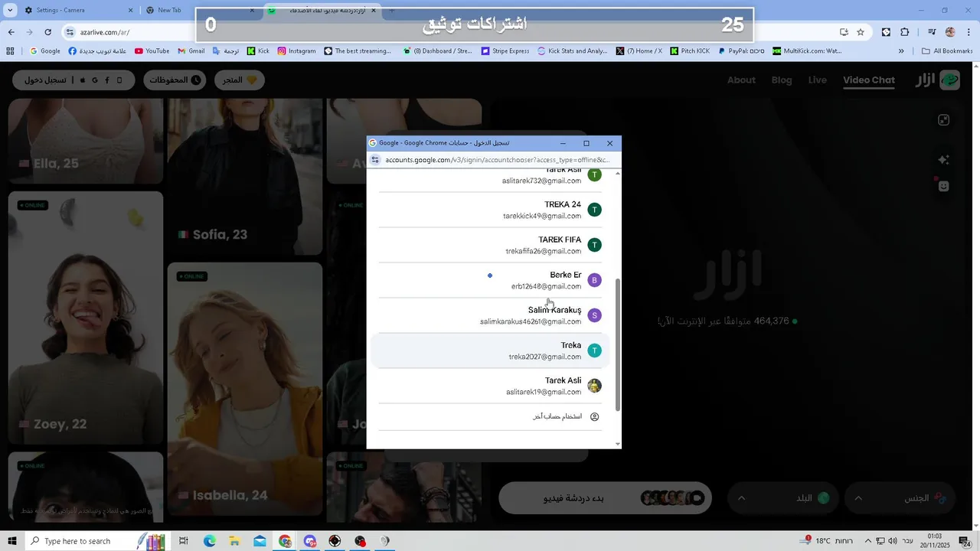980x551 pixels.
Task: Show hidden system tray icons
Action: (867, 541)
